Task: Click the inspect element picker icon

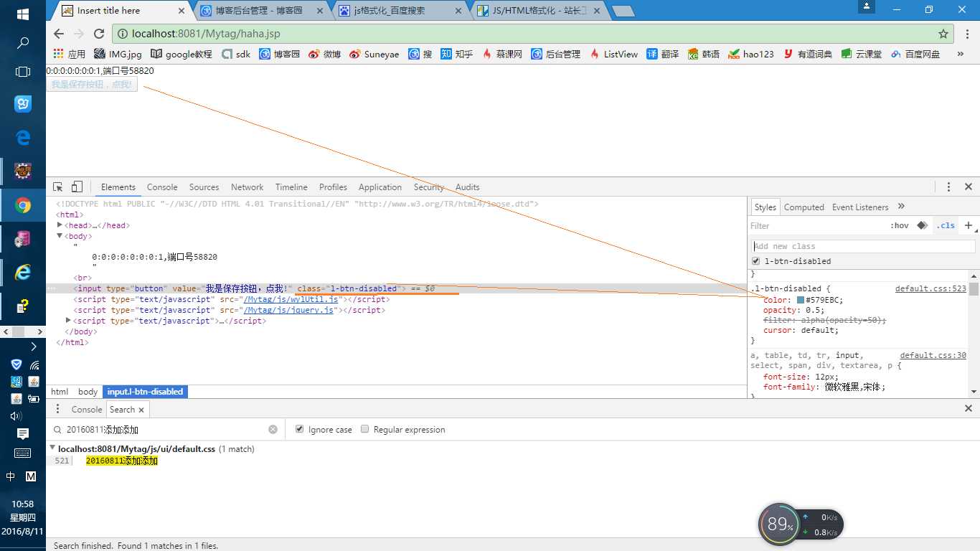Action: click(x=58, y=187)
